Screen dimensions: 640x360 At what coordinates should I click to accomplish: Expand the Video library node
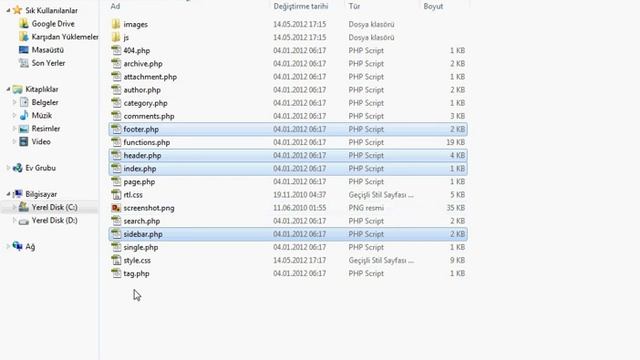tap(15, 142)
